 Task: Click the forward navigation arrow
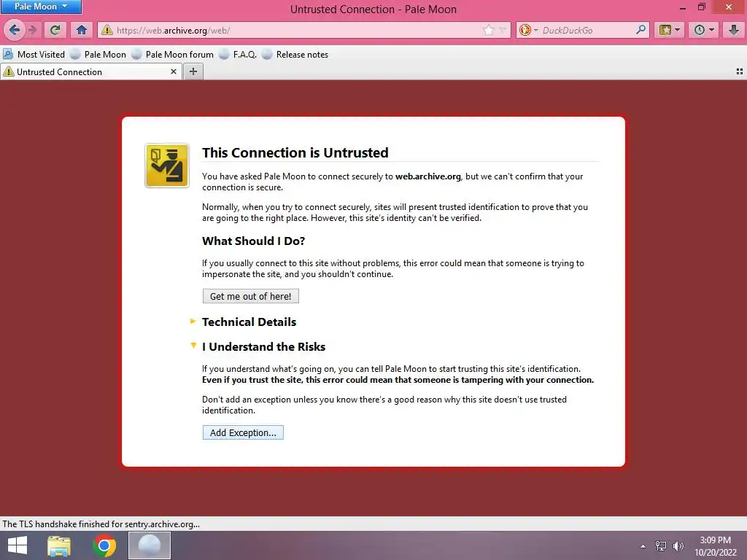tap(32, 30)
